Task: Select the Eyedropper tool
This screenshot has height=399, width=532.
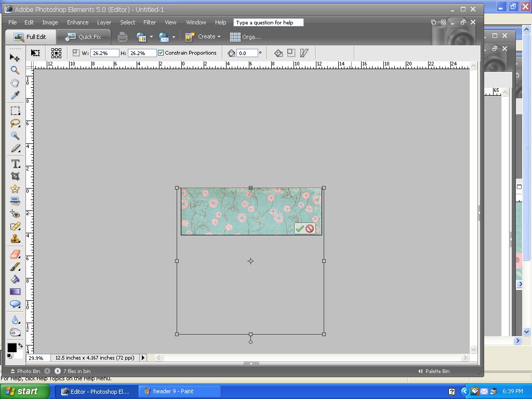Action: pyautogui.click(x=15, y=96)
